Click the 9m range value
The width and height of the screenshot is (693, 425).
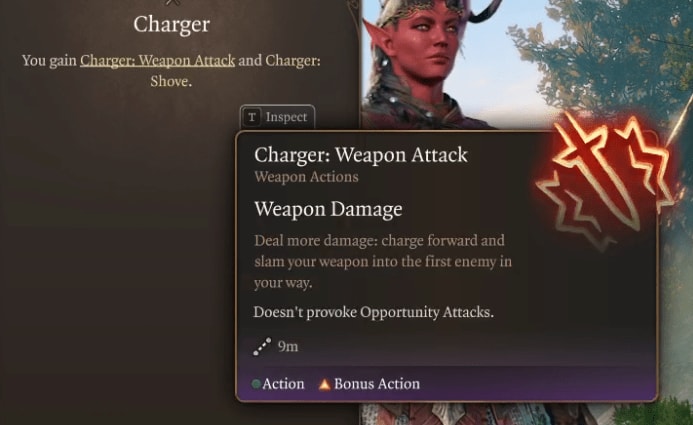point(288,347)
